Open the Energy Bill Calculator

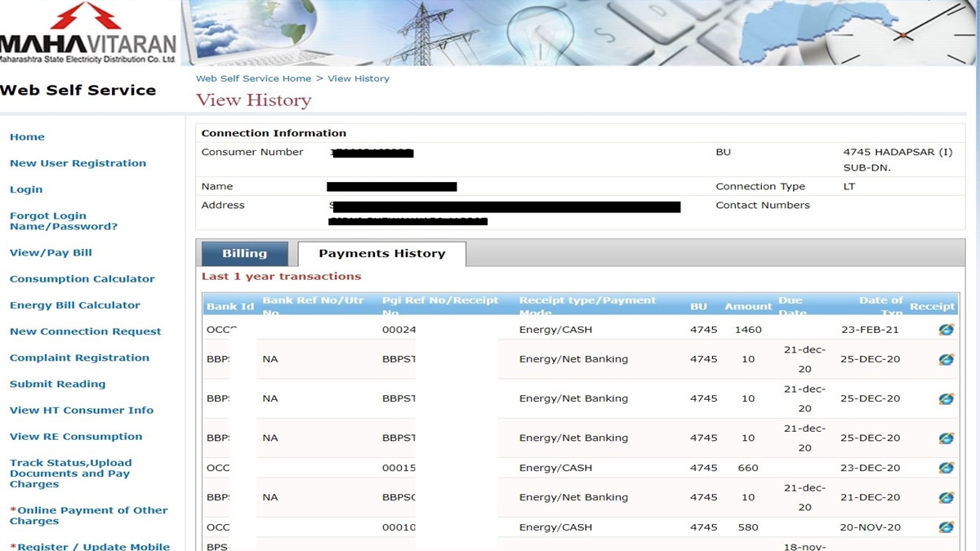75,304
